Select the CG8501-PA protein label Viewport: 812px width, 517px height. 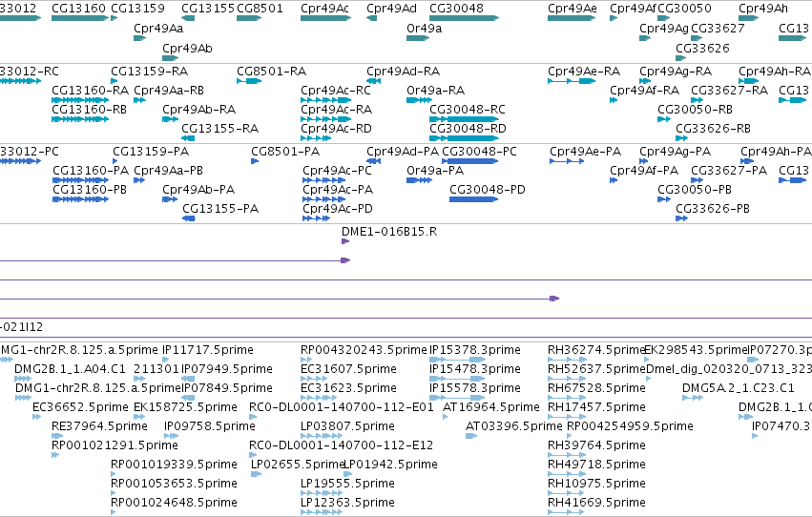(x=285, y=151)
